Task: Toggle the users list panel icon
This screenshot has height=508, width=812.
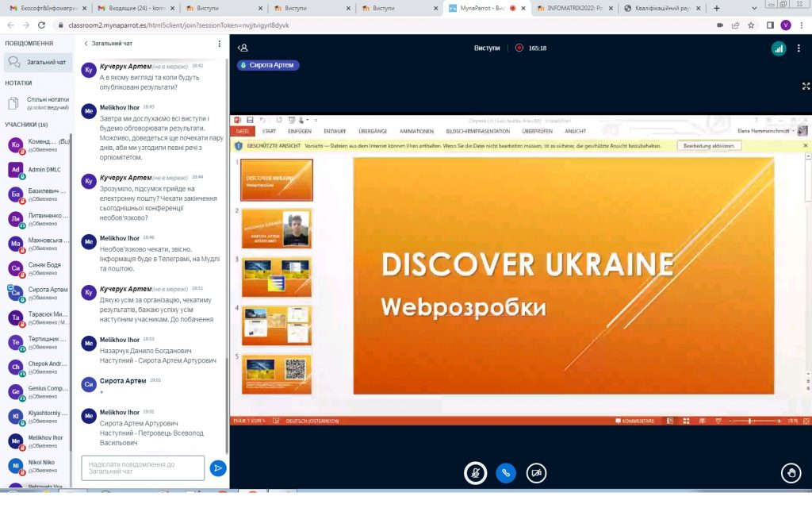Action: (243, 48)
